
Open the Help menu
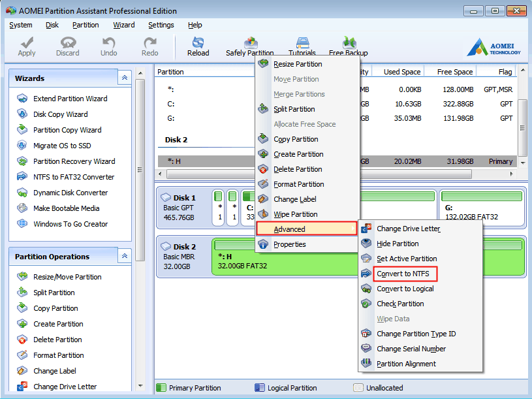pos(195,25)
